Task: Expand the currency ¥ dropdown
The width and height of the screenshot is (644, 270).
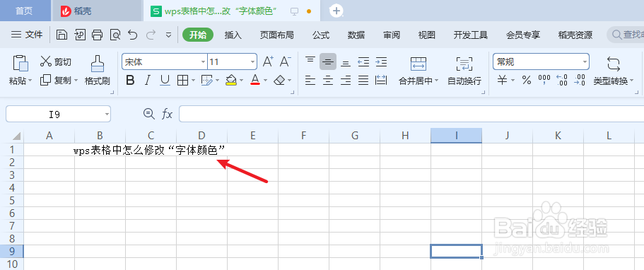Action: (513, 80)
